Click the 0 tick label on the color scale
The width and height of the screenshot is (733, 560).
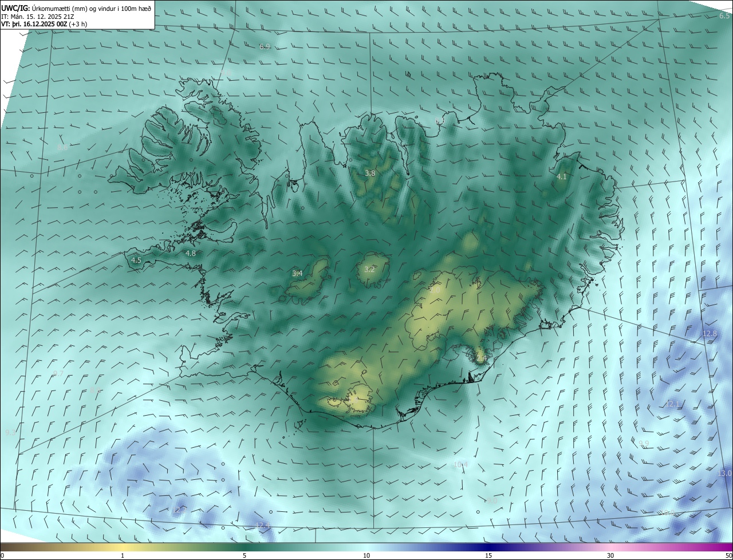pyautogui.click(x=2, y=555)
